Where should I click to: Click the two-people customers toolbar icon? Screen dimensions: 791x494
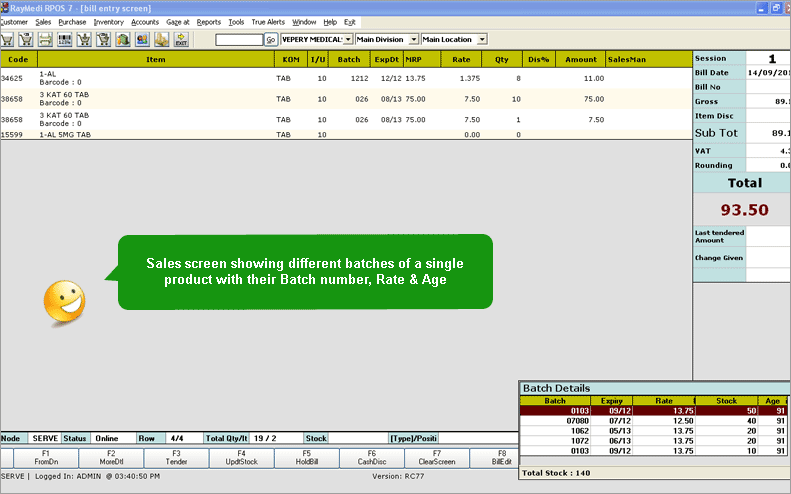pos(142,40)
